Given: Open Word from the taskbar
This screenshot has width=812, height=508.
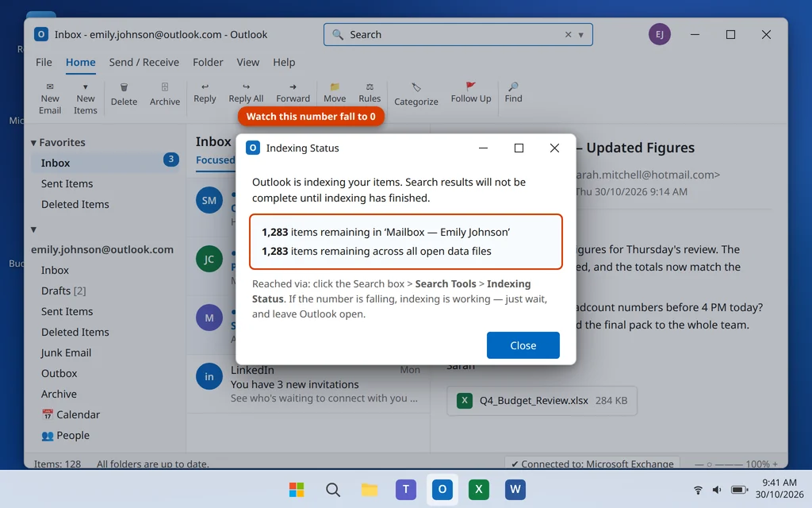Looking at the screenshot, I should tap(515, 489).
